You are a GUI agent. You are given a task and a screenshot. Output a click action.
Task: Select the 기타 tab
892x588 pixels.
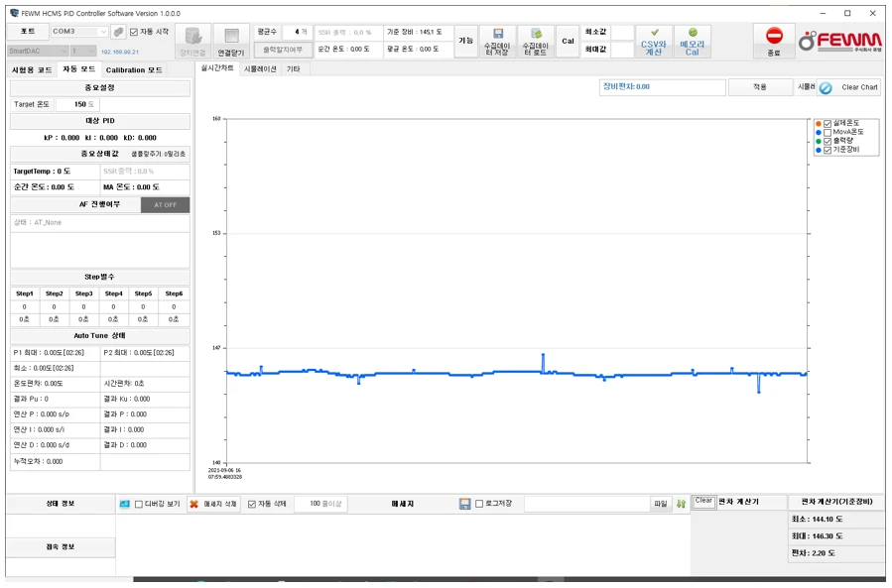pyautogui.click(x=293, y=68)
